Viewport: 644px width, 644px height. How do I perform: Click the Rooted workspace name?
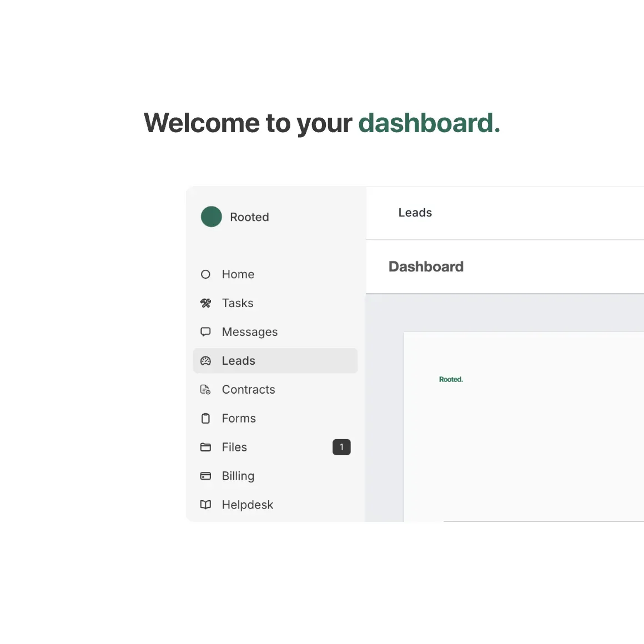pos(249,217)
